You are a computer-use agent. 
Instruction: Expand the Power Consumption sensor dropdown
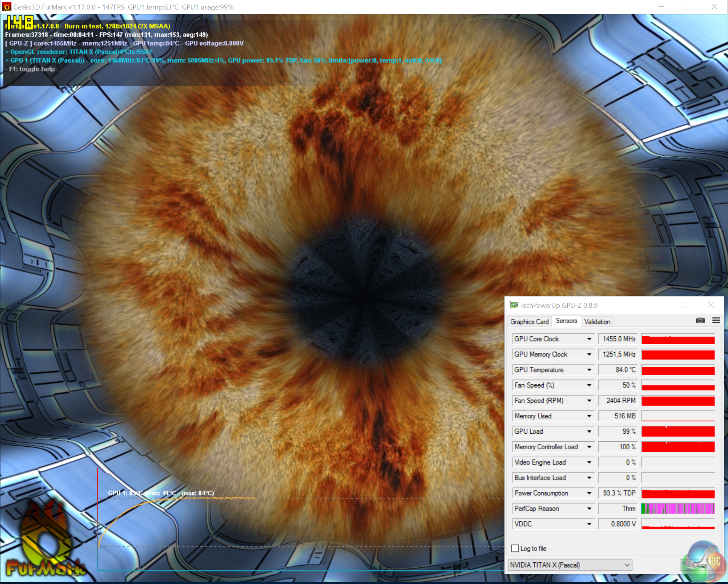[589, 493]
